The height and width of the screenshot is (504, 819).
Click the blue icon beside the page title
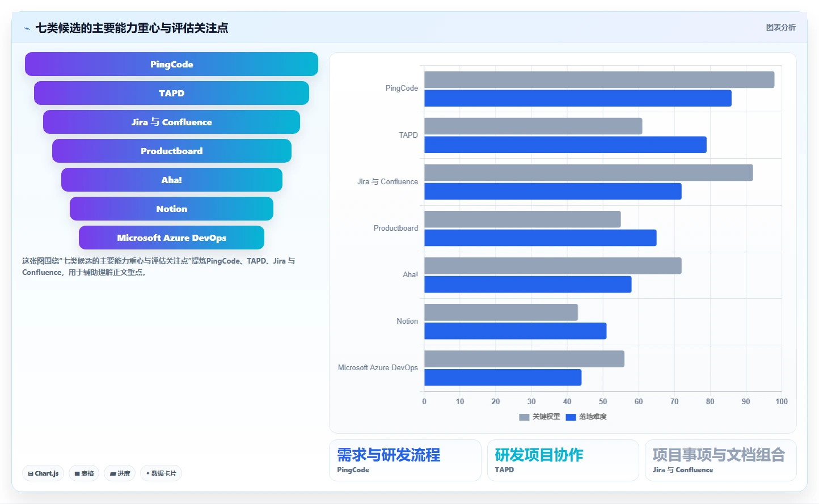[x=27, y=28]
